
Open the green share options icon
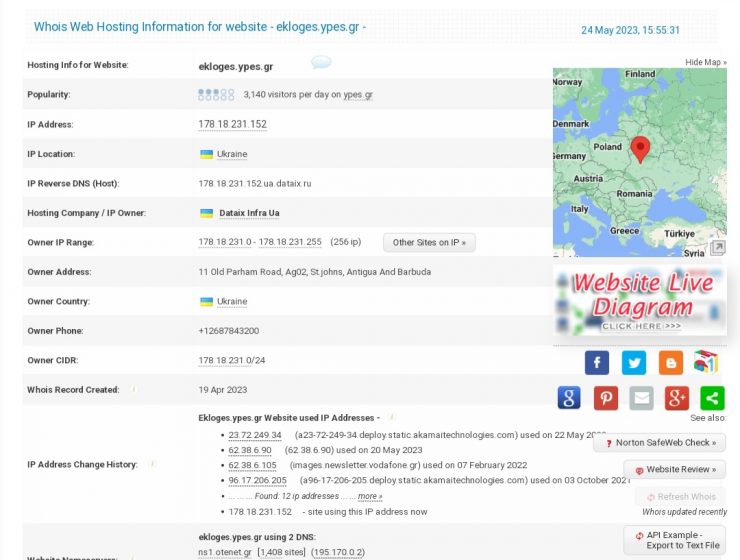[712, 398]
